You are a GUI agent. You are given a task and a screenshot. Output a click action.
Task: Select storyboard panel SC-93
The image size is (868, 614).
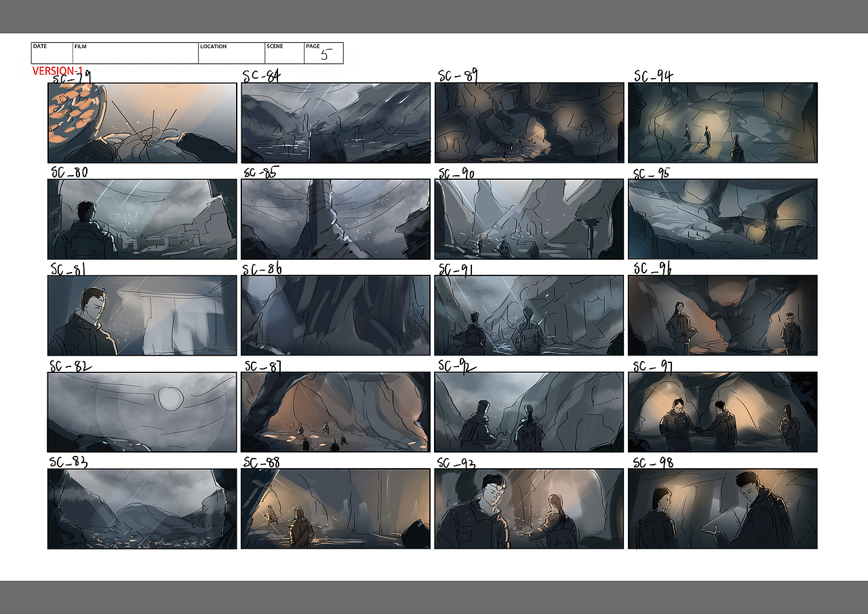coord(529,509)
